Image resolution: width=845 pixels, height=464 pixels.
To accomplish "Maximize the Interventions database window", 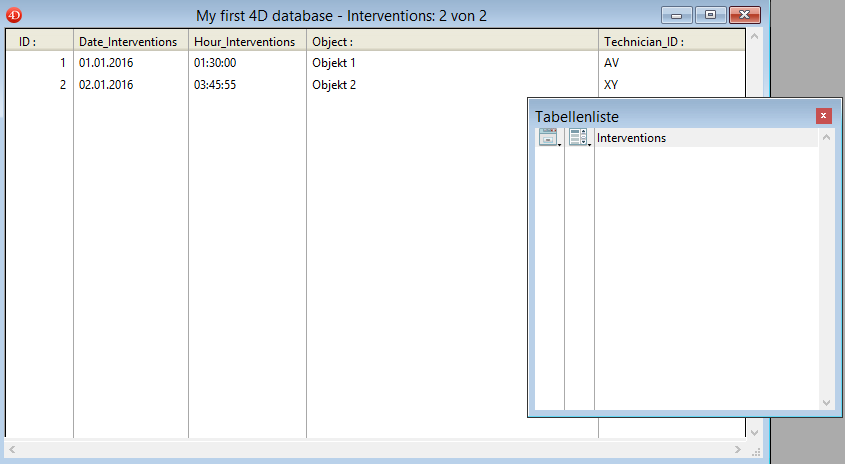I will (710, 16).
